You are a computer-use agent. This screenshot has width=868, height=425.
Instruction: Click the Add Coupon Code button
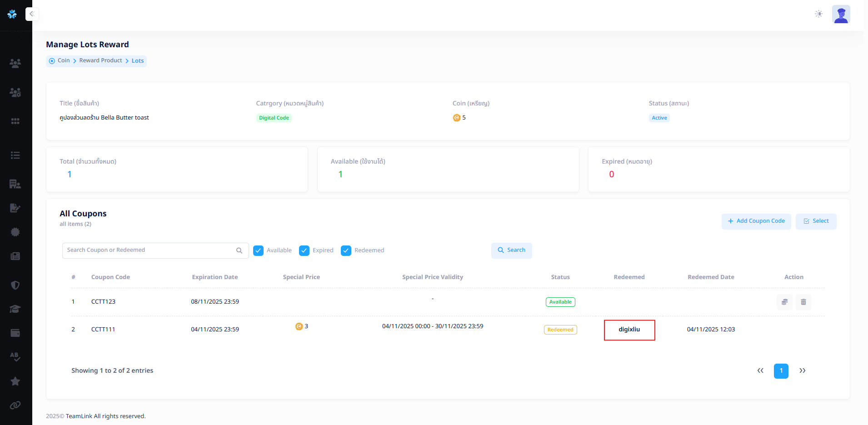tap(756, 221)
